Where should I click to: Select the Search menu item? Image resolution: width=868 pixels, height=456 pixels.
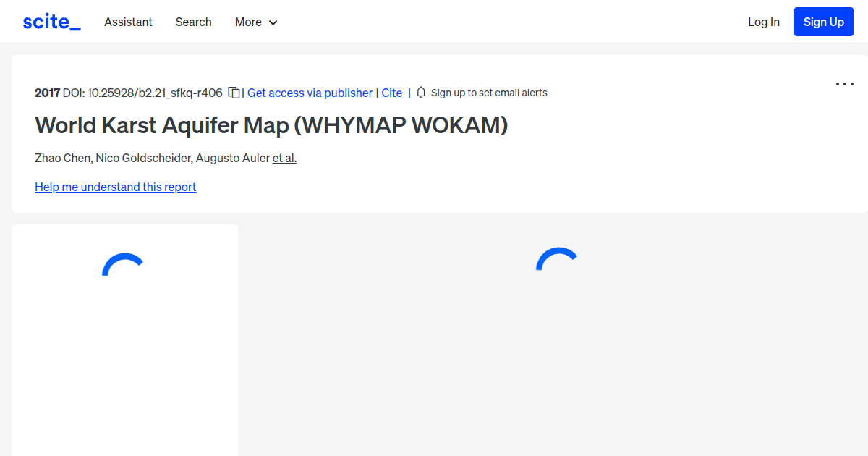pos(193,22)
